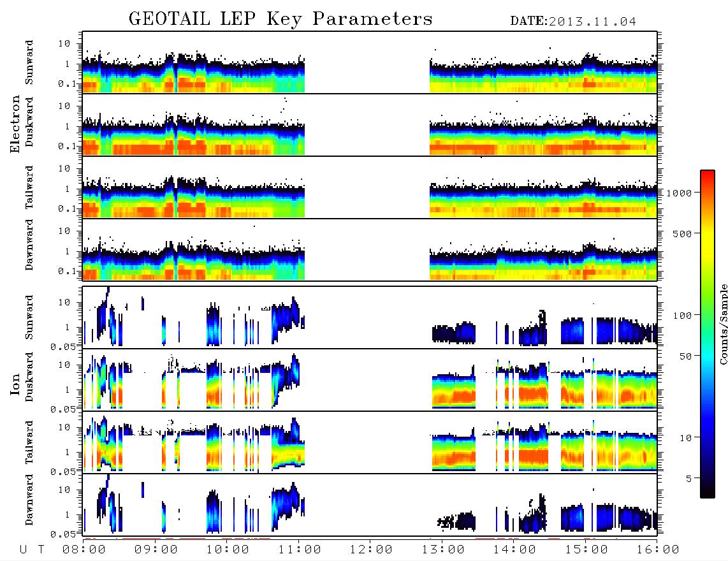The height and width of the screenshot is (561, 728).
Task: Click the 50 colorbar tick label
Action: tap(685, 356)
